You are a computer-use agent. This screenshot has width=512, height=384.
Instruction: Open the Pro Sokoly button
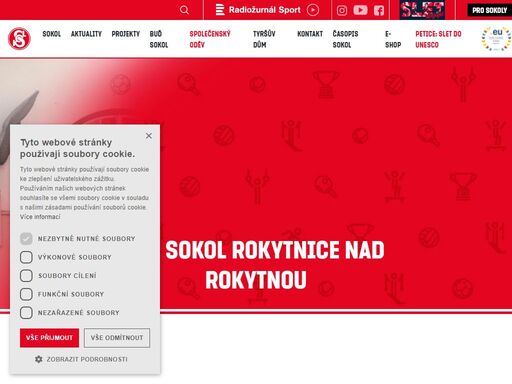pyautogui.click(x=489, y=10)
